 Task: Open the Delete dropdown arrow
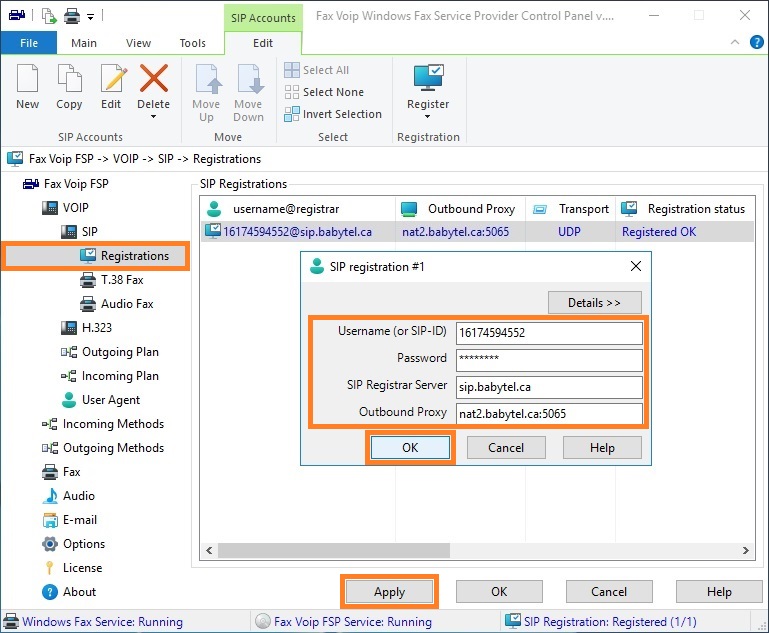[x=154, y=117]
